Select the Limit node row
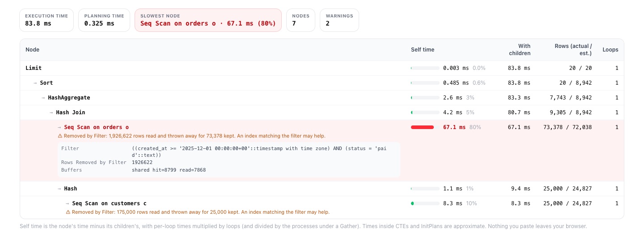Image resolution: width=644 pixels, height=233 pixels. [x=322, y=68]
